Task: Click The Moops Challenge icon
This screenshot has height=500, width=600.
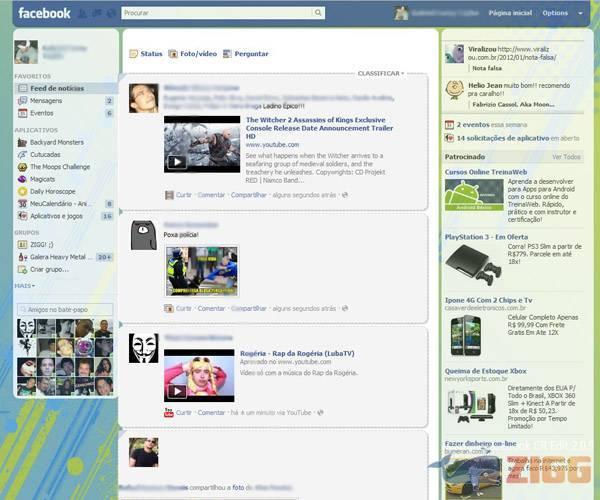Action: [x=22, y=167]
